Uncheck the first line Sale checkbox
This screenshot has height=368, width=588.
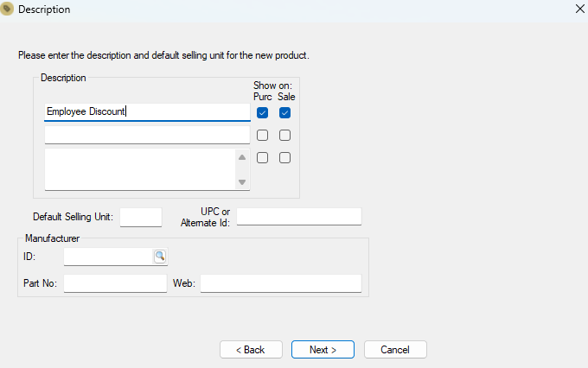[285, 113]
